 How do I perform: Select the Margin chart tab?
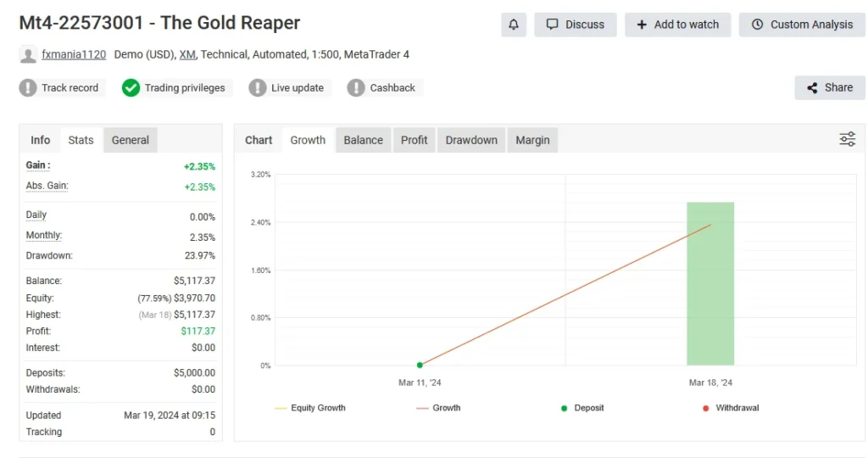(x=532, y=140)
